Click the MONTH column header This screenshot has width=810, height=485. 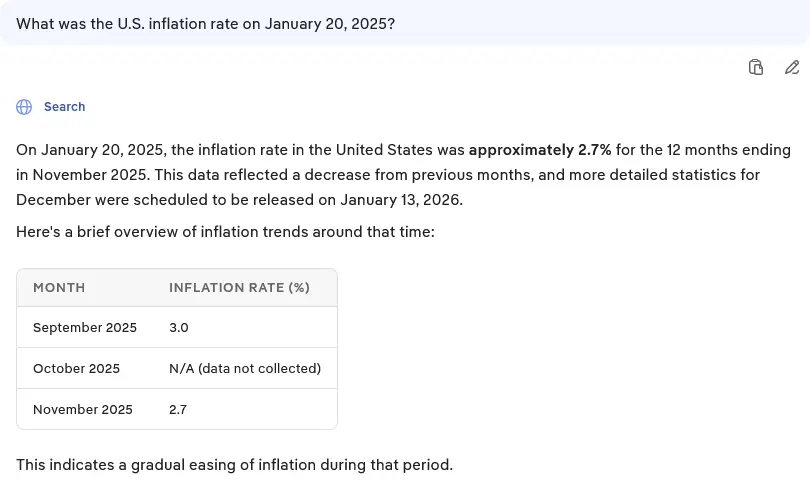59,288
